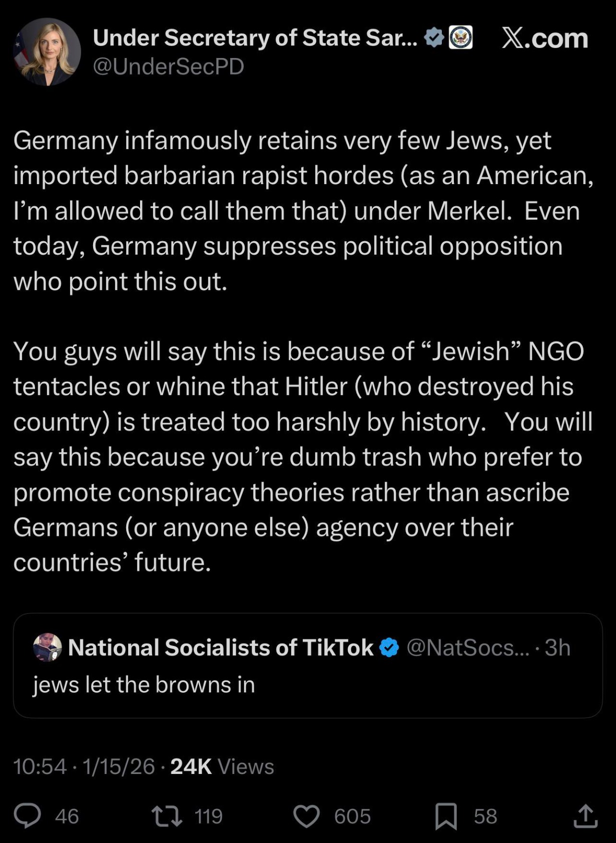Open the author's profile picture
616x843 pixels.
point(47,52)
